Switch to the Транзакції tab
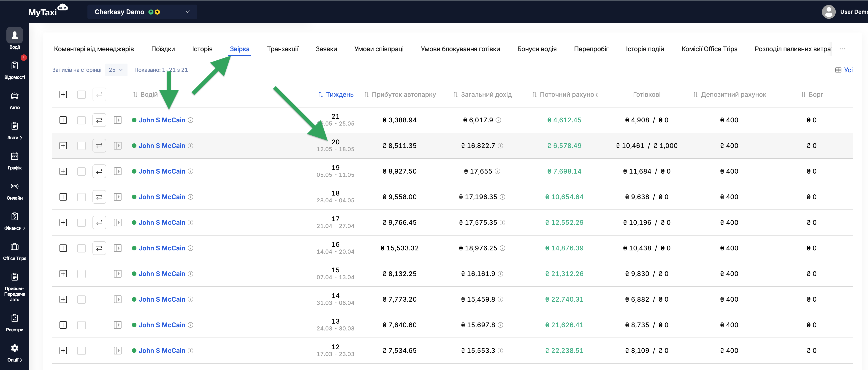The image size is (868, 370). [283, 49]
